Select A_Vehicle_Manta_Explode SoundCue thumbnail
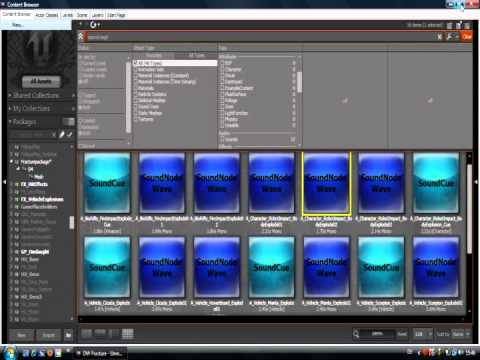 coord(272,267)
